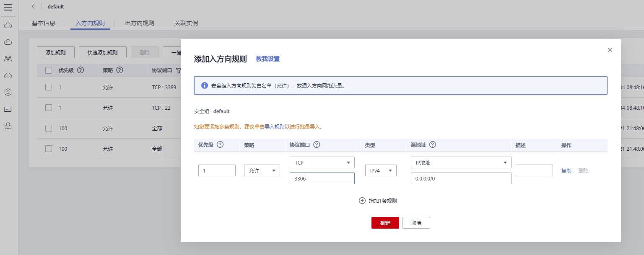Click the 教我设置 link
This screenshot has width=644, height=255.
coord(268,59)
